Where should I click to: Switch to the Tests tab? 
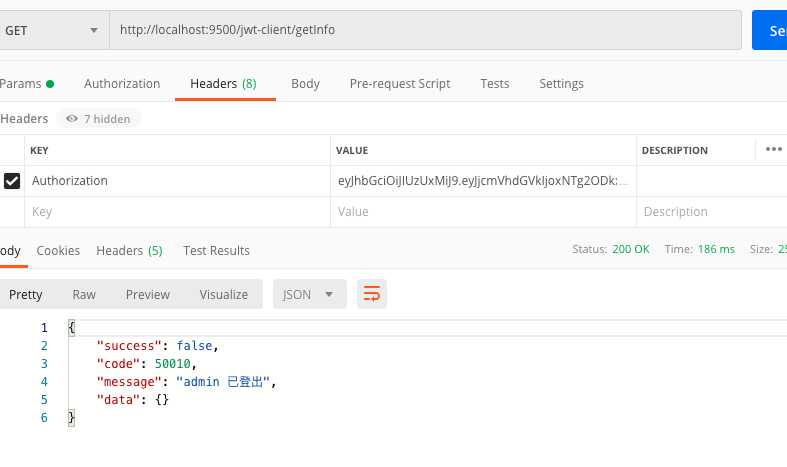[494, 84]
